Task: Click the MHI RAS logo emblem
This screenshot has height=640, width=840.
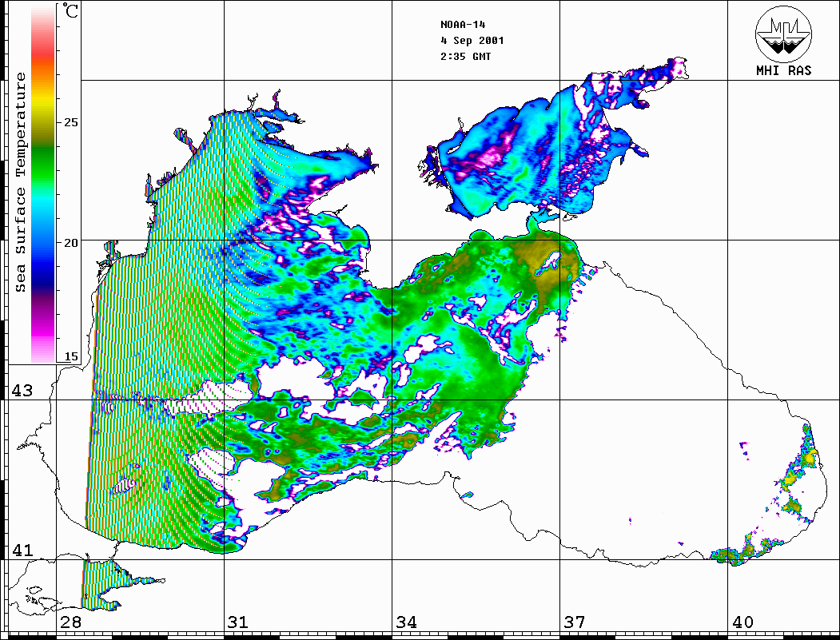Action: point(784,34)
